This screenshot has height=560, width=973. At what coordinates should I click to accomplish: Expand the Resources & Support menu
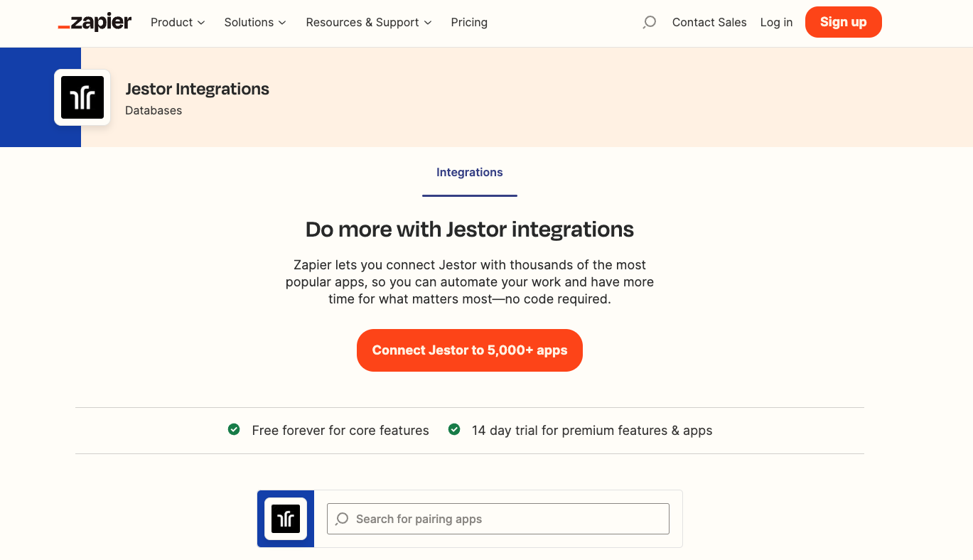coord(369,23)
